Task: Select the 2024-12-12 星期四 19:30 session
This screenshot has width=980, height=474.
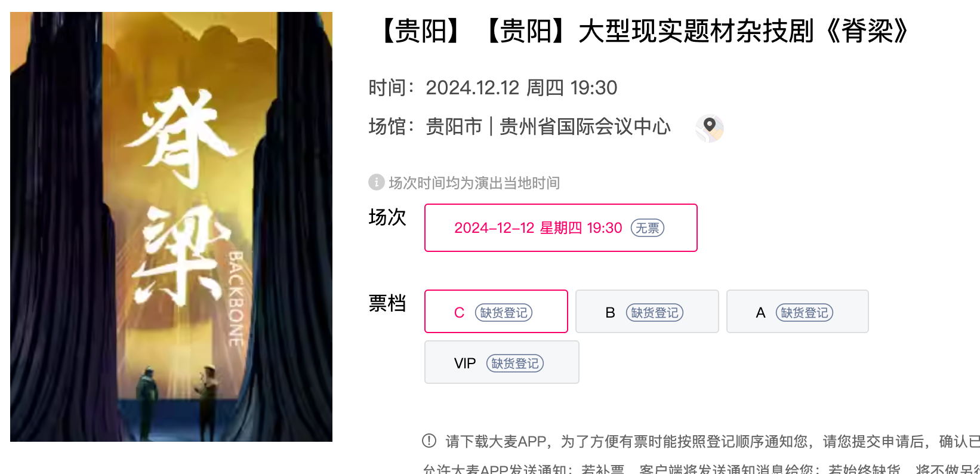Action: point(561,227)
